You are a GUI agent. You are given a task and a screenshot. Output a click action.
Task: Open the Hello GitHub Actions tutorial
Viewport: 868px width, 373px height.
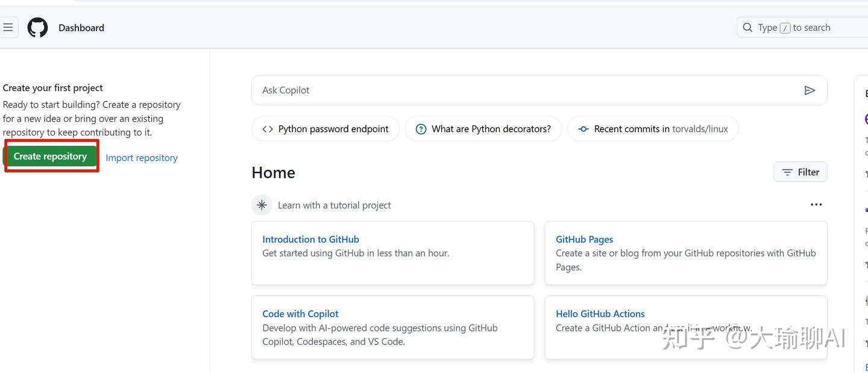coord(600,314)
